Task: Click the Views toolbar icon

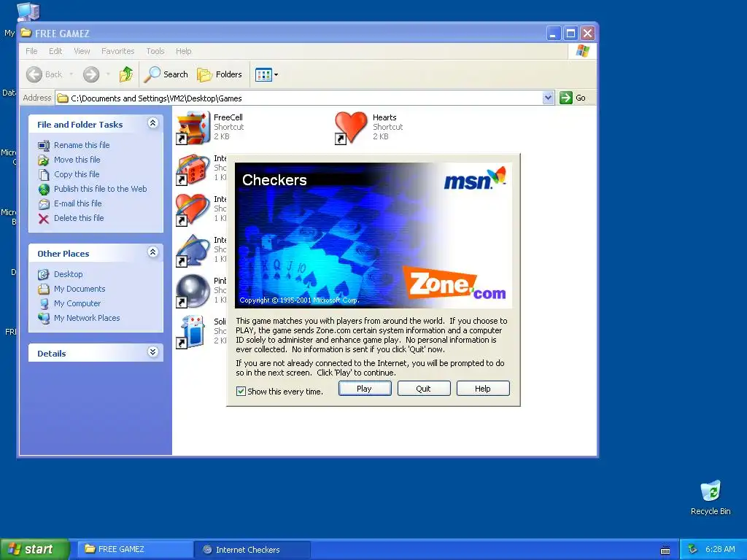Action: (x=263, y=75)
